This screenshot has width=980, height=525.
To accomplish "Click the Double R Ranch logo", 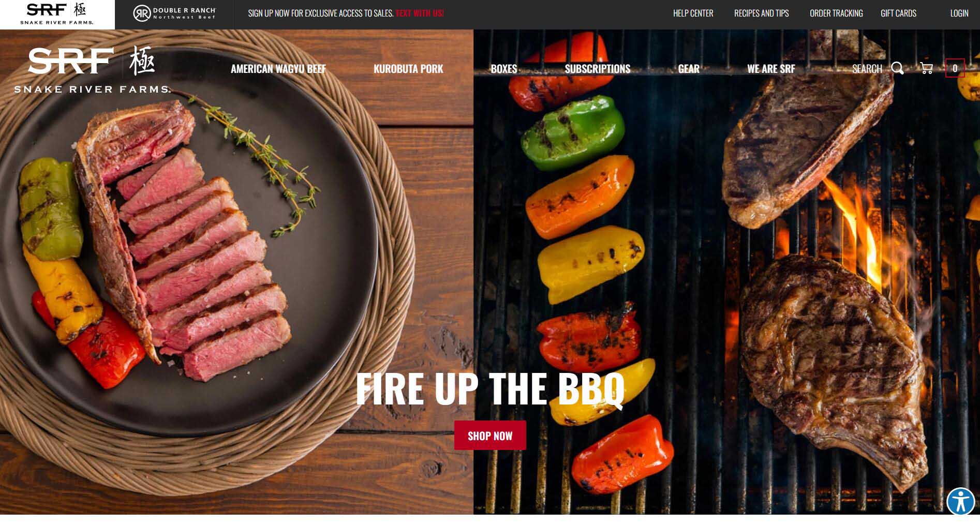I will [174, 13].
